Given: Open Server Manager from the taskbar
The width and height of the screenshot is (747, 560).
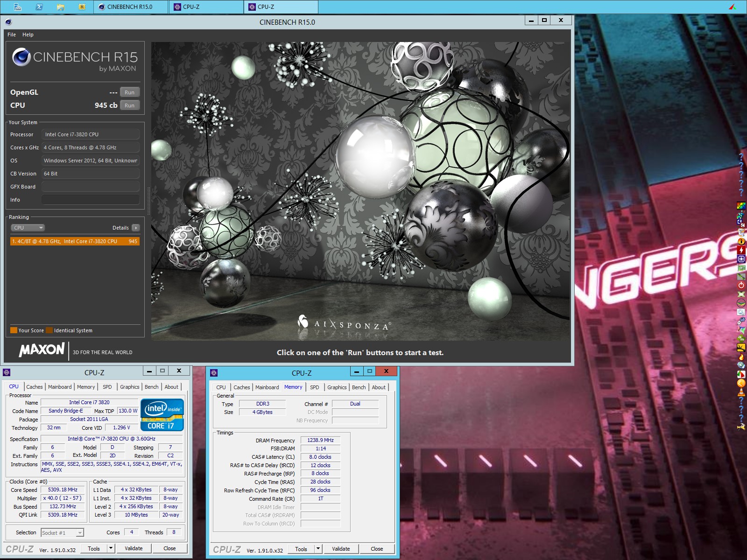Looking at the screenshot, I should point(17,7).
